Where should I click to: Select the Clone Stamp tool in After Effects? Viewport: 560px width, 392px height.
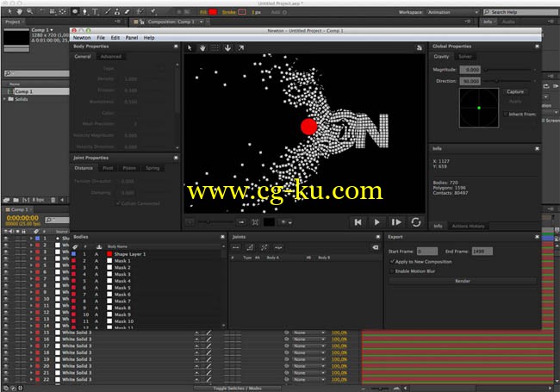tap(117, 11)
